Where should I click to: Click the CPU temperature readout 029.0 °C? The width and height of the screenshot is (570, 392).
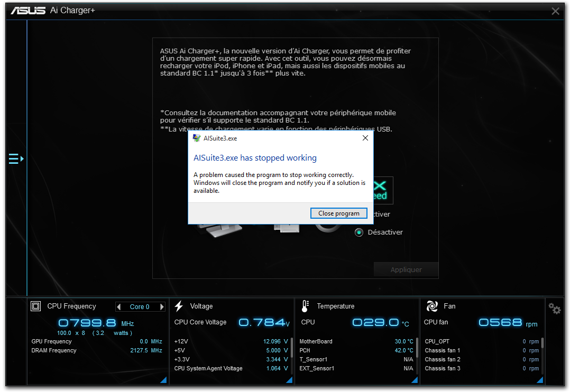coord(381,323)
